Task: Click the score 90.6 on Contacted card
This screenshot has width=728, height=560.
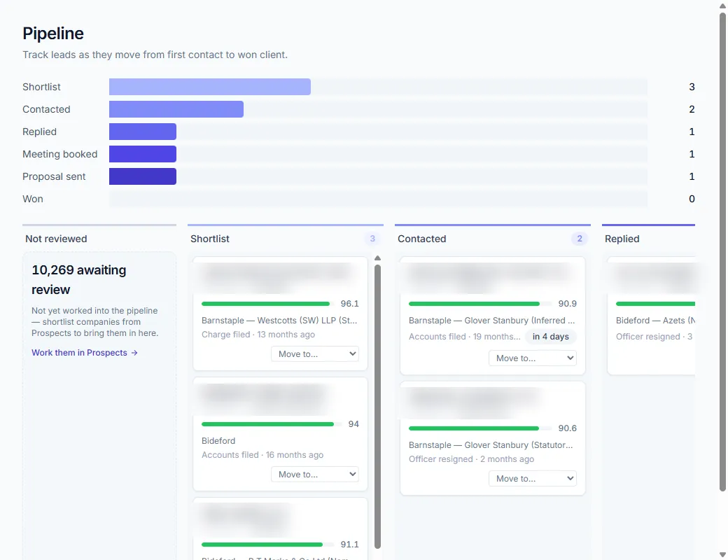Action: pyautogui.click(x=568, y=428)
